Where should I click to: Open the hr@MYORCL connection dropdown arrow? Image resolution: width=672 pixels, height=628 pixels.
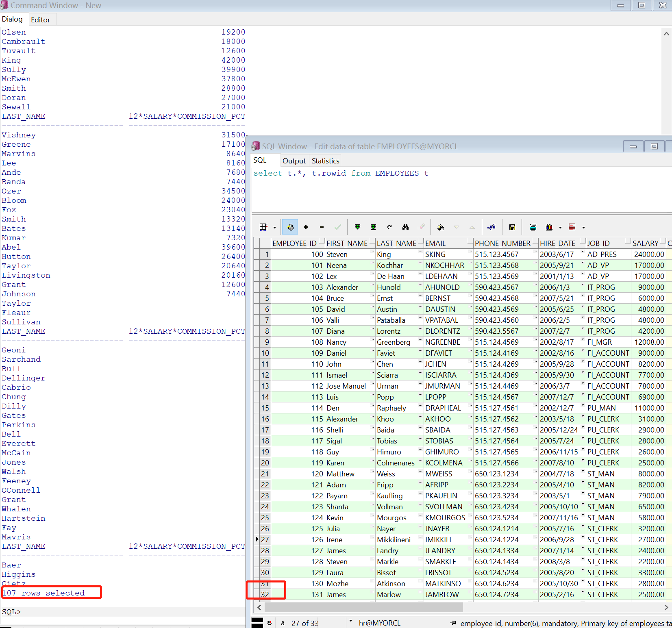(x=350, y=621)
